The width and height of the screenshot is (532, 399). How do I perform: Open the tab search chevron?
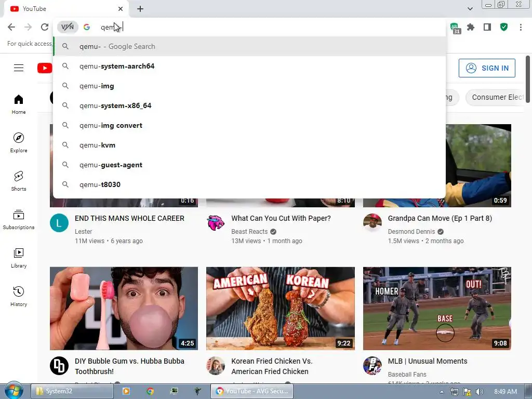pyautogui.click(x=470, y=9)
